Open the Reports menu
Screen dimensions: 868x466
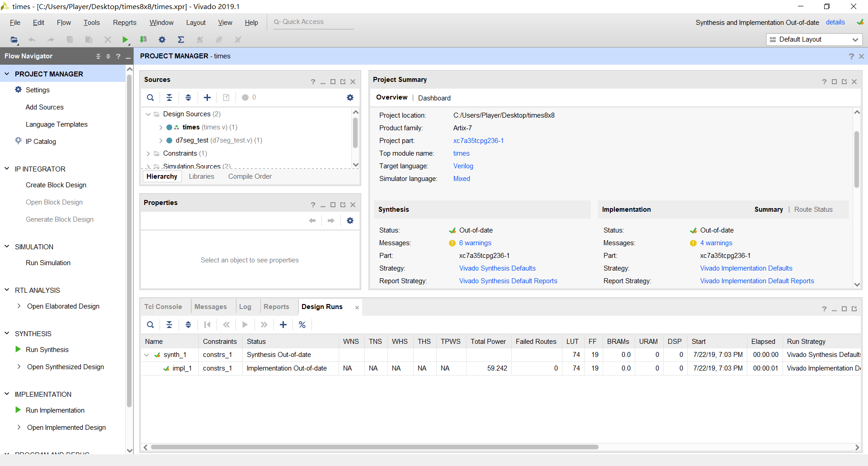(x=124, y=23)
